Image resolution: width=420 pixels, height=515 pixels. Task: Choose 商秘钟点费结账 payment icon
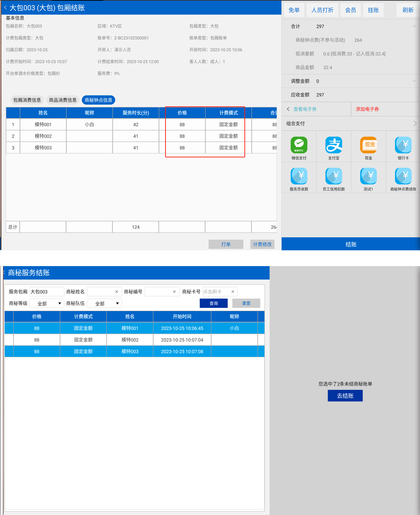(403, 176)
